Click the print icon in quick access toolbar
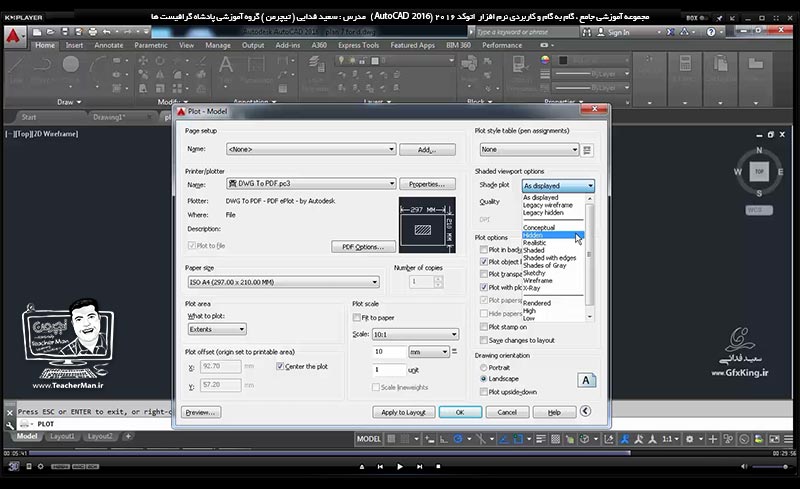800x489 pixels. 92,32
